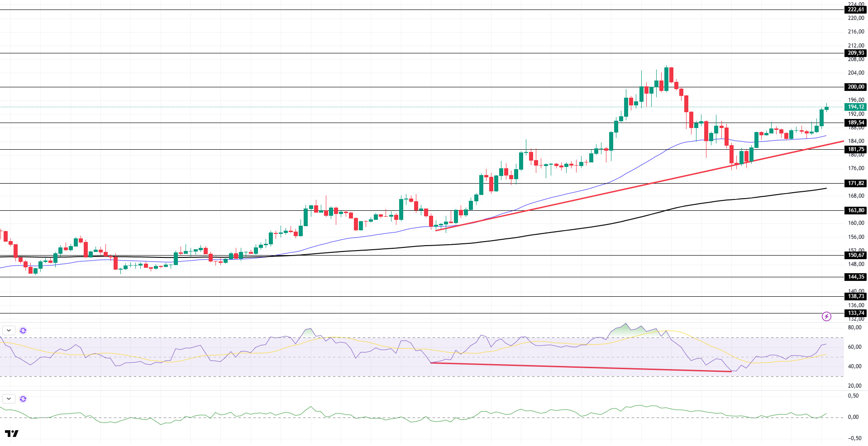Select the 163,80 level price label
The height and width of the screenshot is (446, 868).
tap(855, 210)
